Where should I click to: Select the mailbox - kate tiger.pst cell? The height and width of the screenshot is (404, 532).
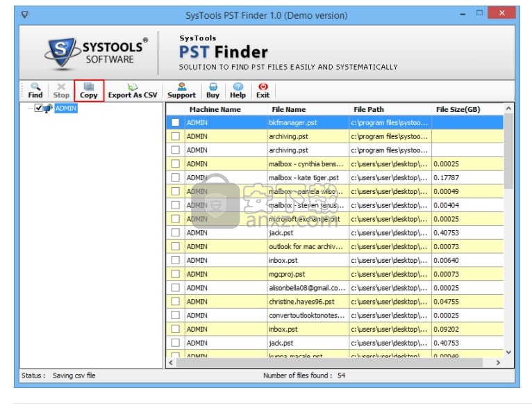click(308, 177)
